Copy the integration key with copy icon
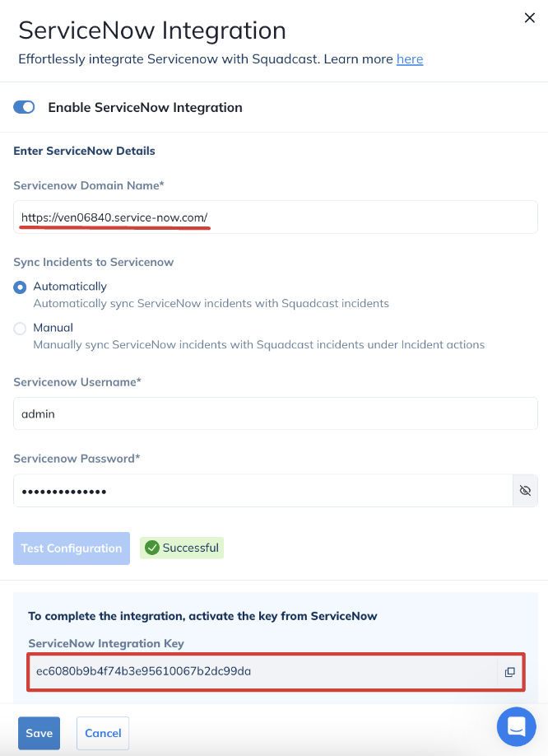 tap(510, 672)
